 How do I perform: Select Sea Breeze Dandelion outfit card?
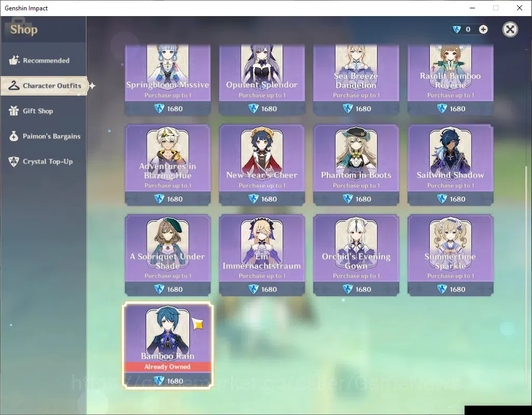point(356,80)
